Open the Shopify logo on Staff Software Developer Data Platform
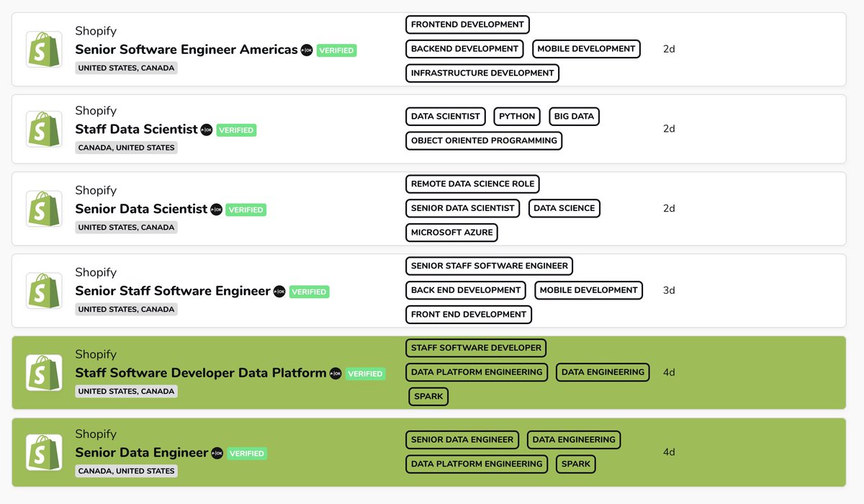This screenshot has width=864, height=504. [x=44, y=373]
